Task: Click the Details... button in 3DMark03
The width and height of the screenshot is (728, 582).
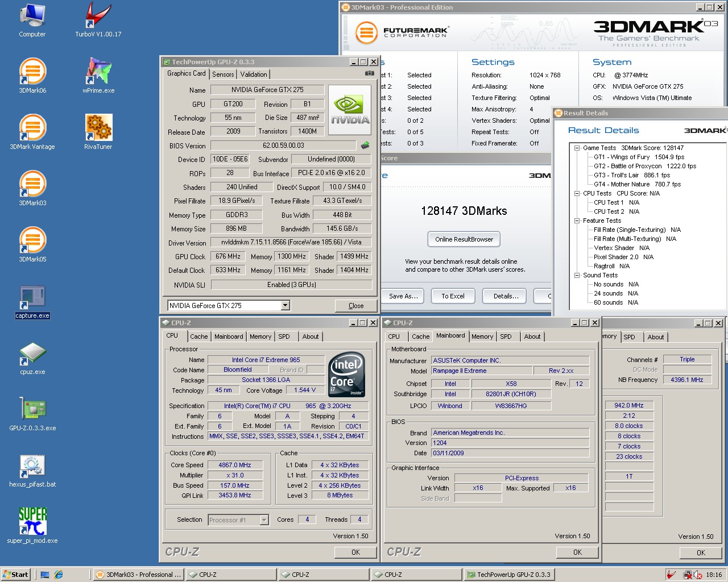Action: pyautogui.click(x=506, y=296)
